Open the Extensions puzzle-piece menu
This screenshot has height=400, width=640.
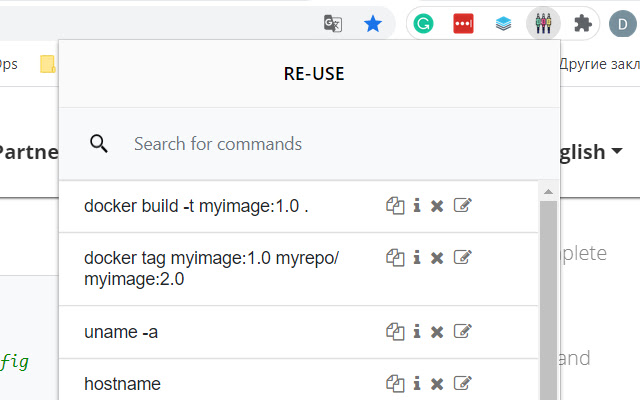pyautogui.click(x=583, y=24)
